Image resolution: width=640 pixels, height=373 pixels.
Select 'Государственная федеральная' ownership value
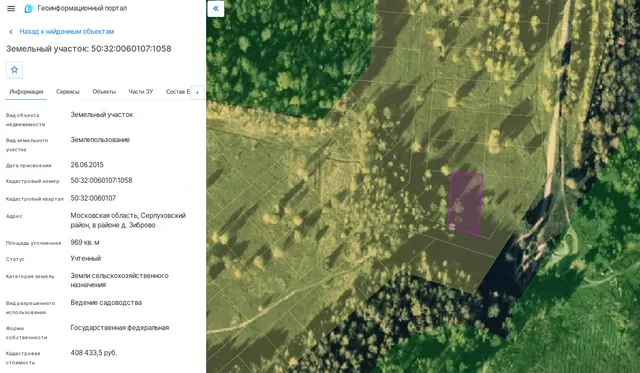point(120,328)
